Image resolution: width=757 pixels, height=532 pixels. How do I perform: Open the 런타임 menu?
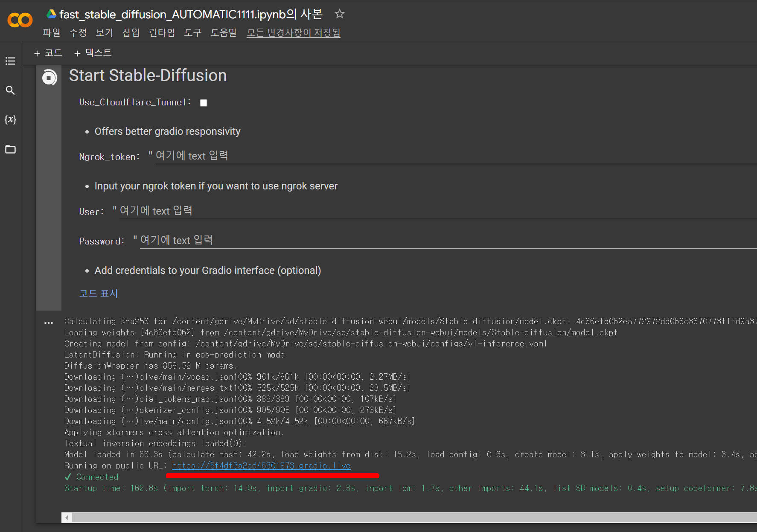[162, 33]
